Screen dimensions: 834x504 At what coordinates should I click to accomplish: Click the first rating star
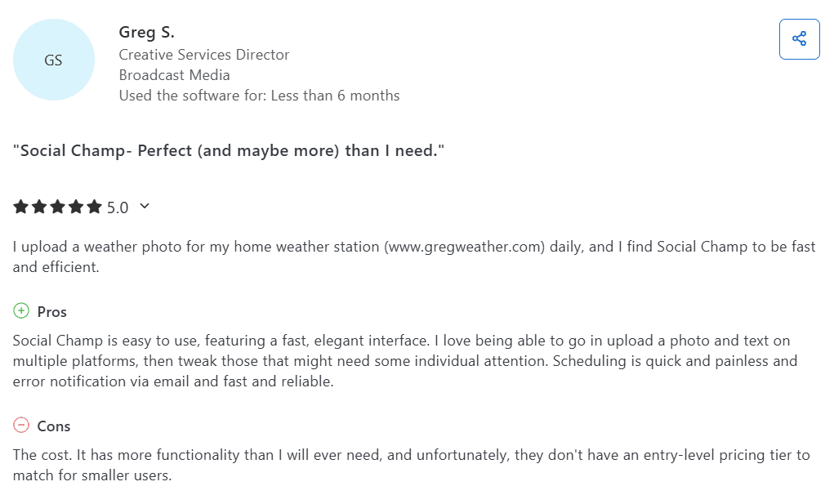[21, 207]
